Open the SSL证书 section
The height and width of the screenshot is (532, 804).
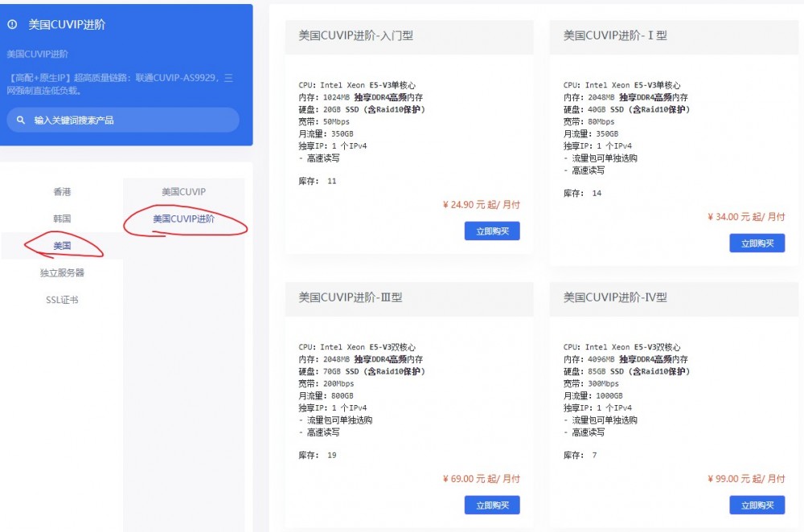coord(62,301)
